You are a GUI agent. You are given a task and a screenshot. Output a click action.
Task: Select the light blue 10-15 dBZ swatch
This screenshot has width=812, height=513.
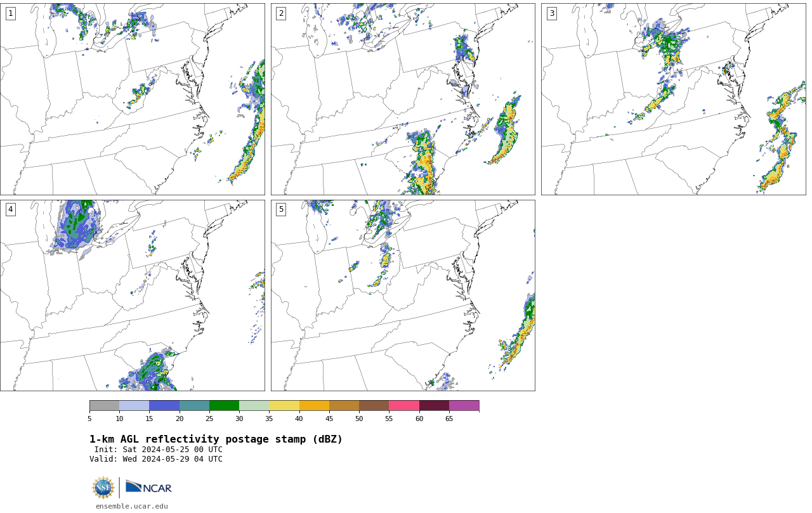(134, 406)
